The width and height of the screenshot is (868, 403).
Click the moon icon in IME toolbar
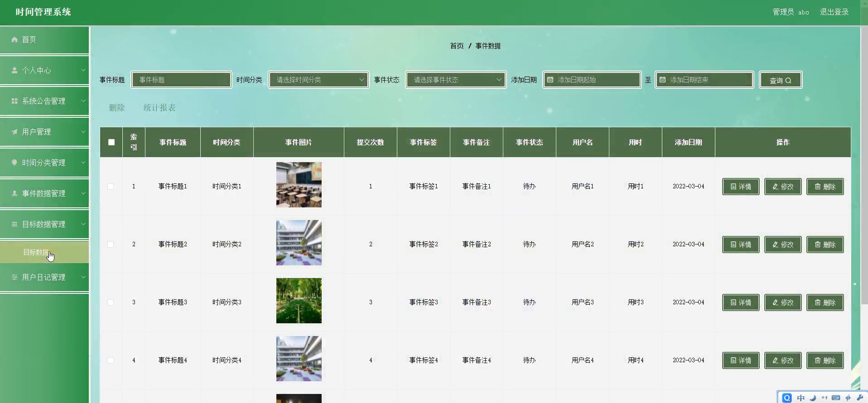point(813,398)
